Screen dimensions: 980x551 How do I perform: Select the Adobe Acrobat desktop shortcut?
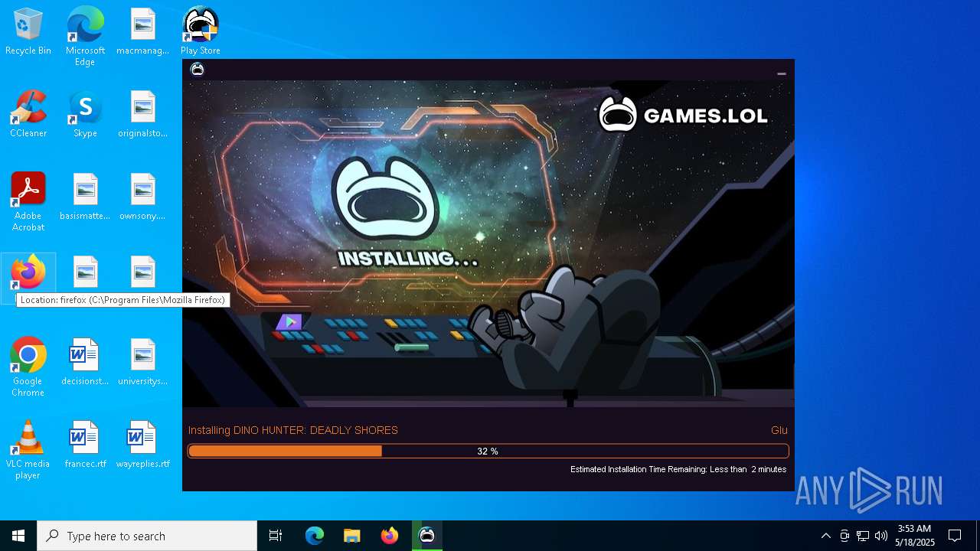pos(28,202)
